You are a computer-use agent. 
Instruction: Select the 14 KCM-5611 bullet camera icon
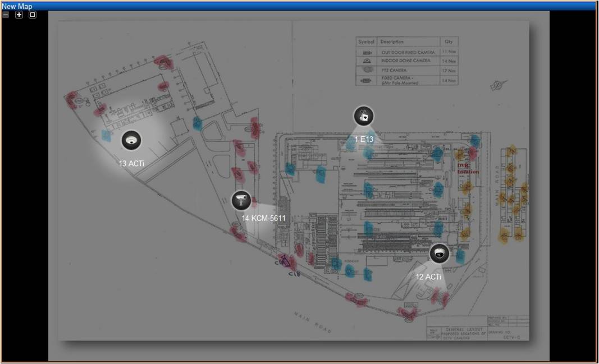click(x=241, y=200)
